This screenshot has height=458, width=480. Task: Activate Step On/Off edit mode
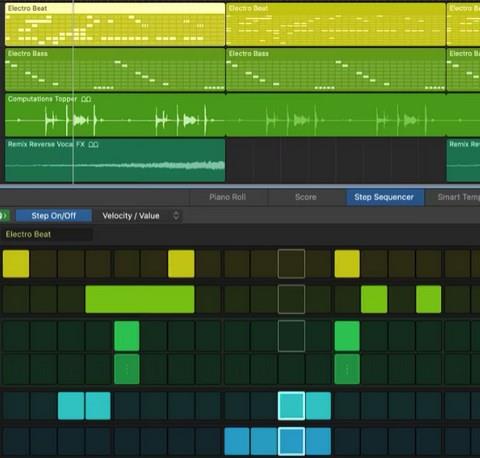pyautogui.click(x=54, y=216)
